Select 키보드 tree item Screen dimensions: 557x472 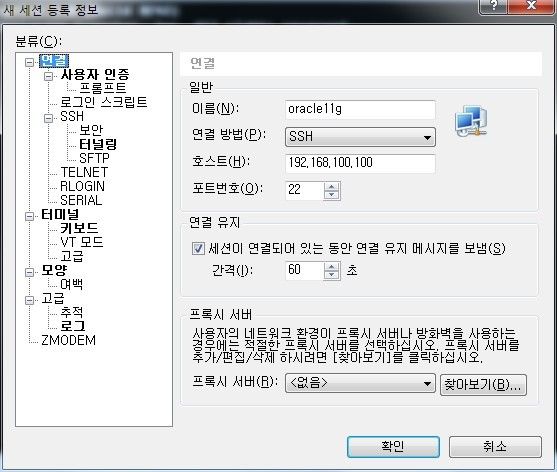click(79, 228)
